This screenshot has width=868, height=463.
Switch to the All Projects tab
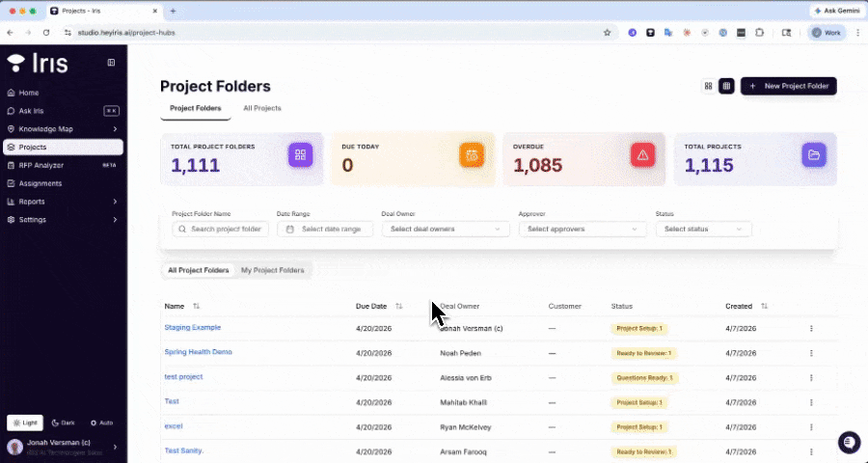262,108
